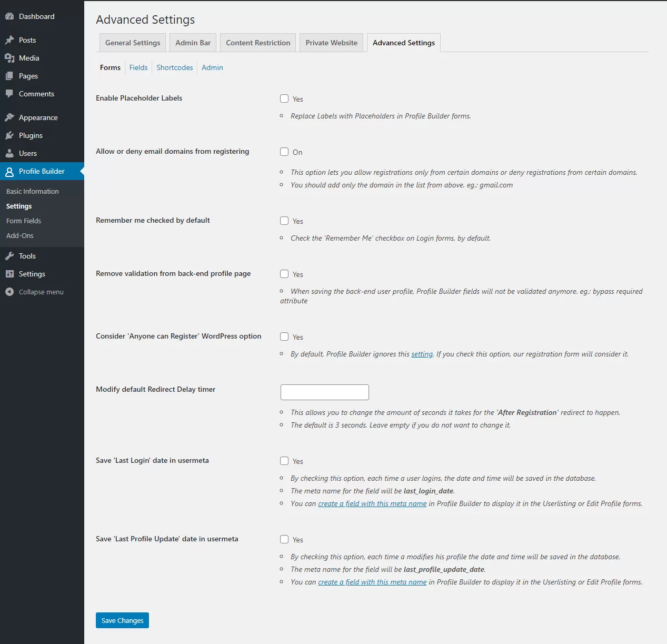The width and height of the screenshot is (667, 644).
Task: Enable Placeholder Labels checkbox
Action: tap(284, 98)
